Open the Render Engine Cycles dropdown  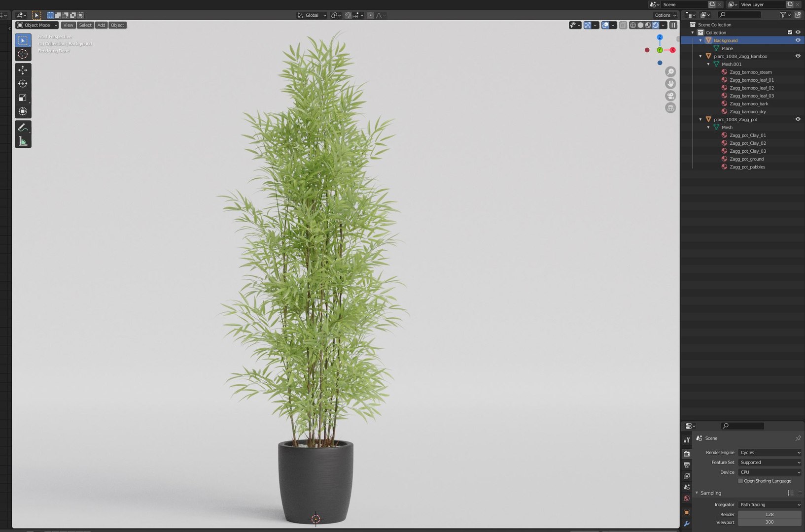point(770,452)
